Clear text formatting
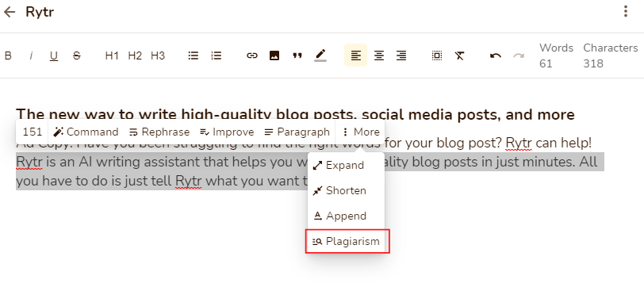 (459, 55)
